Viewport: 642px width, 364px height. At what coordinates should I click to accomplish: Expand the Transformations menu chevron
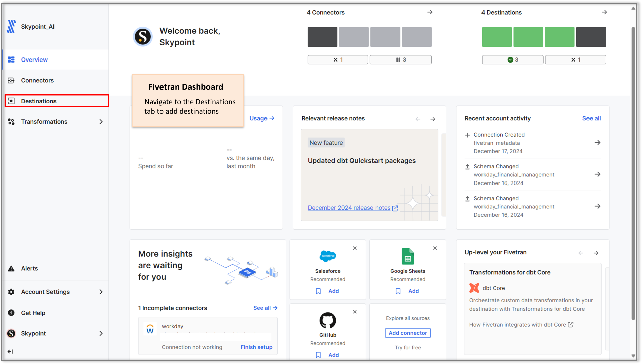click(101, 122)
